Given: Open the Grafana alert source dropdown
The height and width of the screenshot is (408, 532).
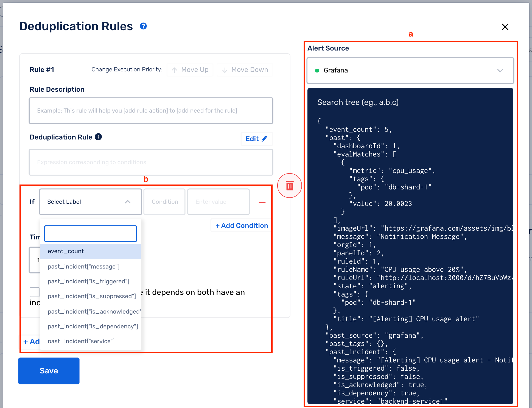Looking at the screenshot, I should pyautogui.click(x=410, y=71).
